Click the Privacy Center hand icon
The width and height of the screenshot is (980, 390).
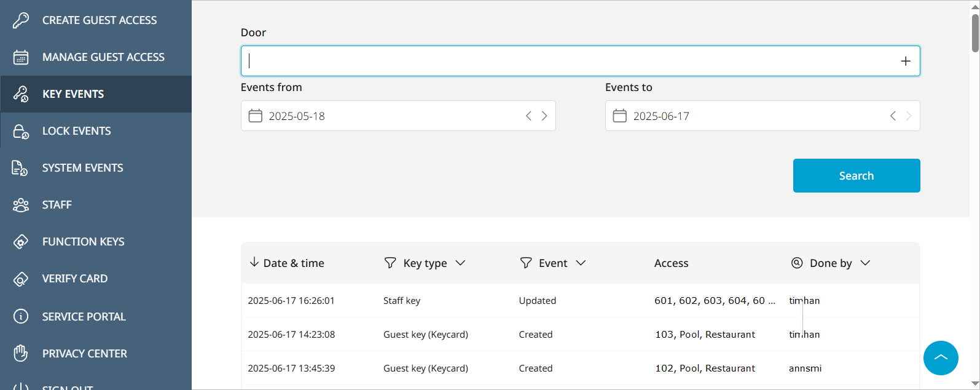pyautogui.click(x=21, y=353)
